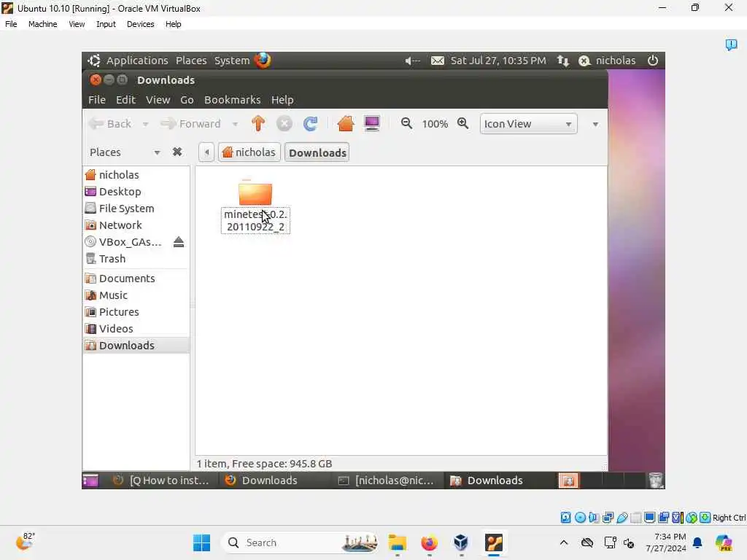This screenshot has height=560, width=747.
Task: Eject the VBox_GAs disc
Action: click(179, 242)
